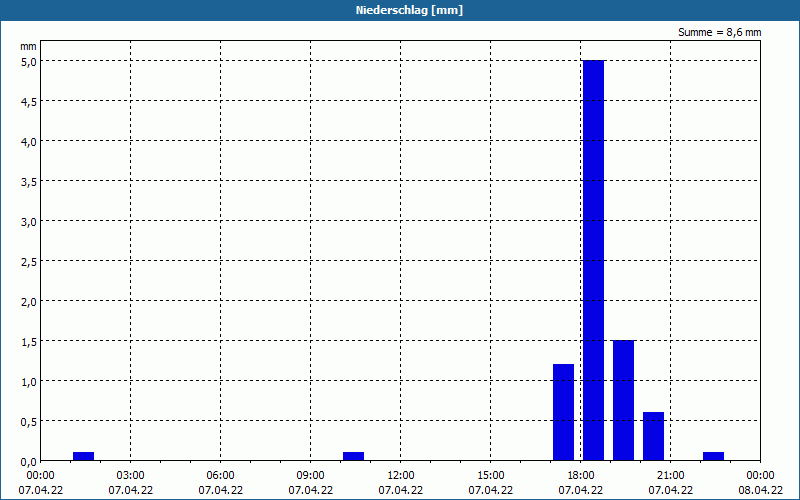Image resolution: width=800 pixels, height=500 pixels.
Task: Click the 0,5 y-axis label
Action: click(x=29, y=422)
